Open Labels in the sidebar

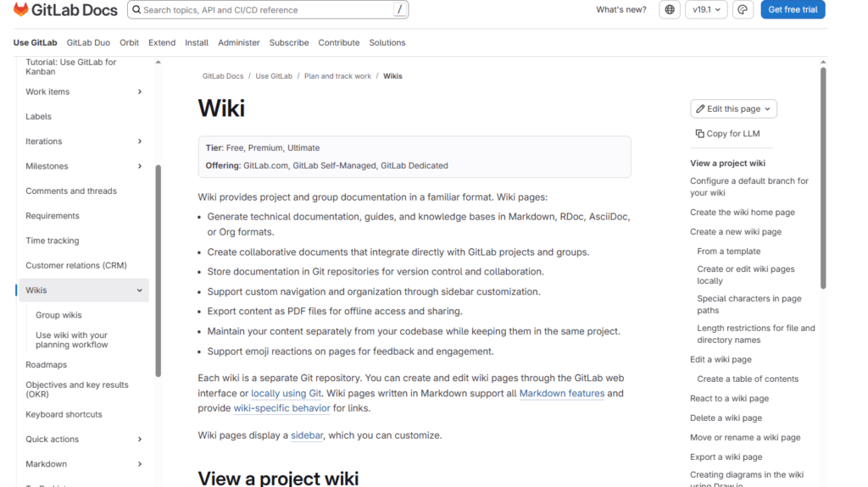38,117
